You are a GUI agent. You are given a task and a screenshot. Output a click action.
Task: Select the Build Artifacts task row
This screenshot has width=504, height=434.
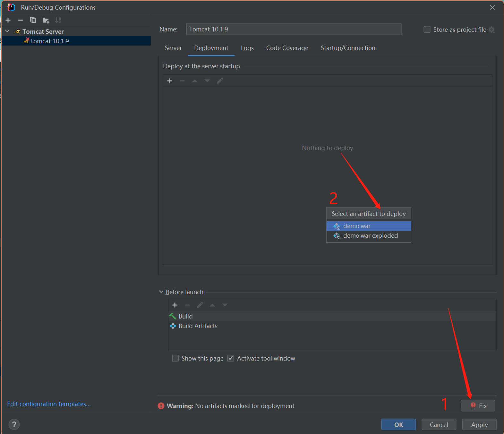(332, 326)
